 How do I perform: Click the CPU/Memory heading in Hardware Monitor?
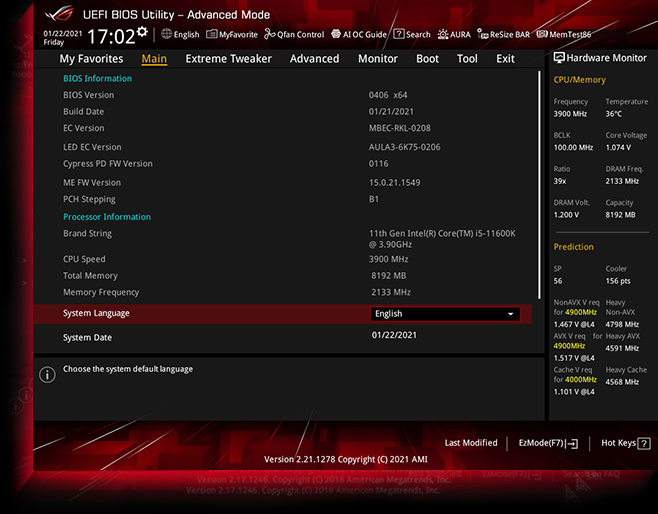point(580,80)
